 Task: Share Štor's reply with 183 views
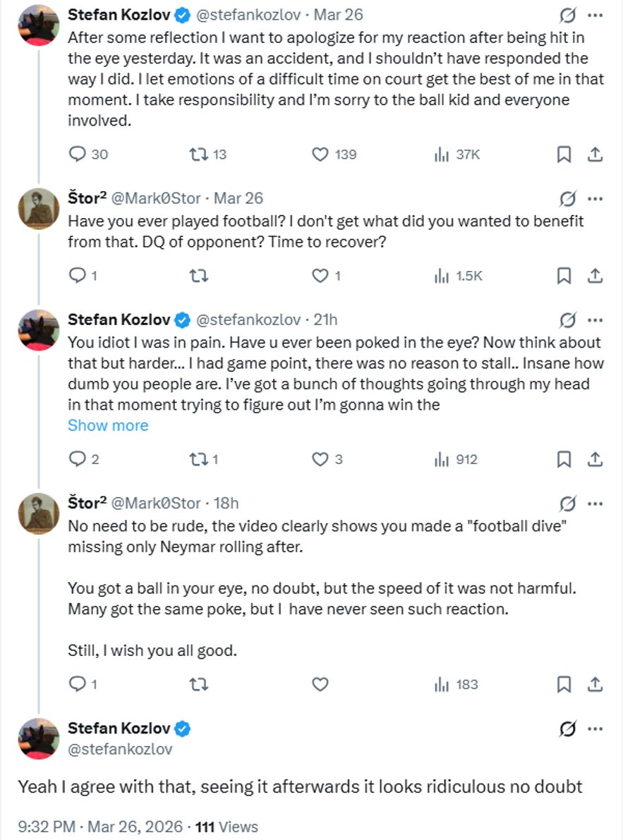pyautogui.click(x=595, y=684)
